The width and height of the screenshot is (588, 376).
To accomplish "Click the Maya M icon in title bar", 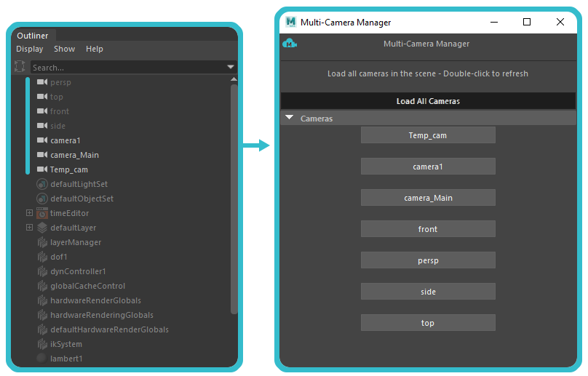I will [291, 22].
